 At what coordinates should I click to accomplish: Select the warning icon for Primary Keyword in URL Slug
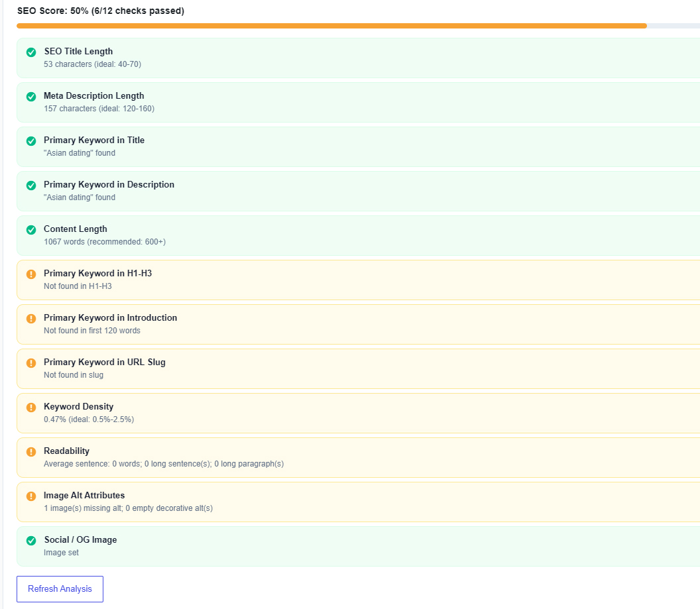[x=31, y=362]
